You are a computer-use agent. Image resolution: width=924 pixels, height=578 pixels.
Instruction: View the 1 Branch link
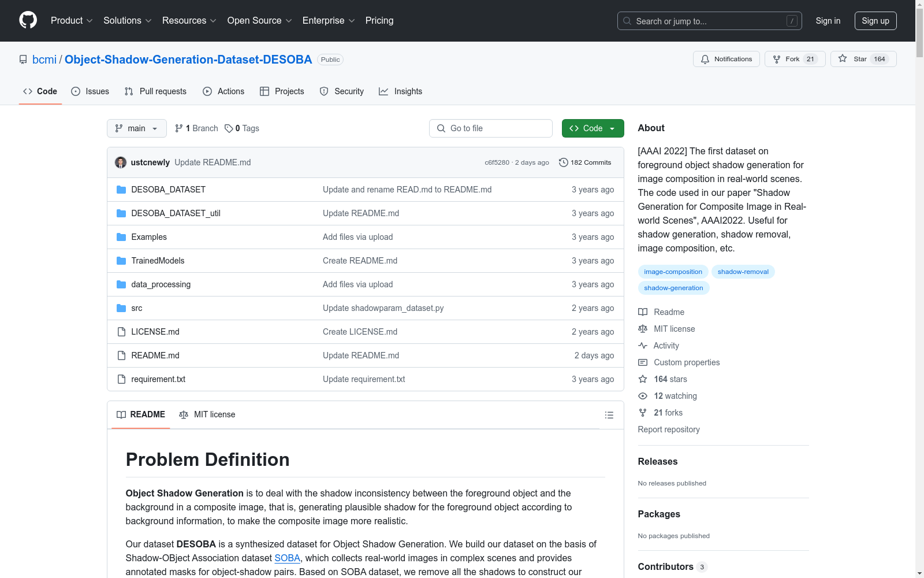point(196,128)
